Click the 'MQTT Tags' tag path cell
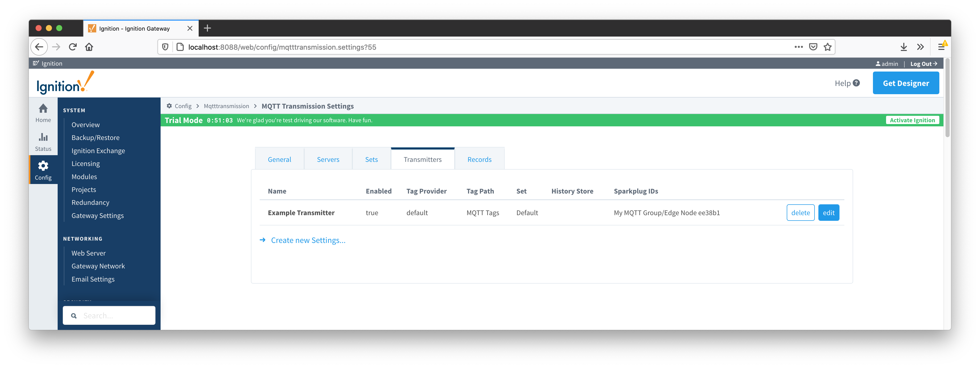Screen dimensions: 980x368 coord(482,213)
